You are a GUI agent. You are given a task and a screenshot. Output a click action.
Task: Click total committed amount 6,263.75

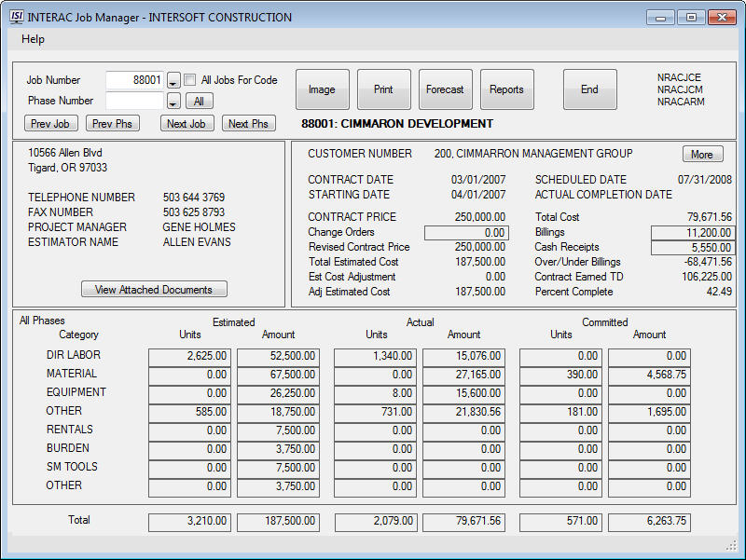pos(649,522)
